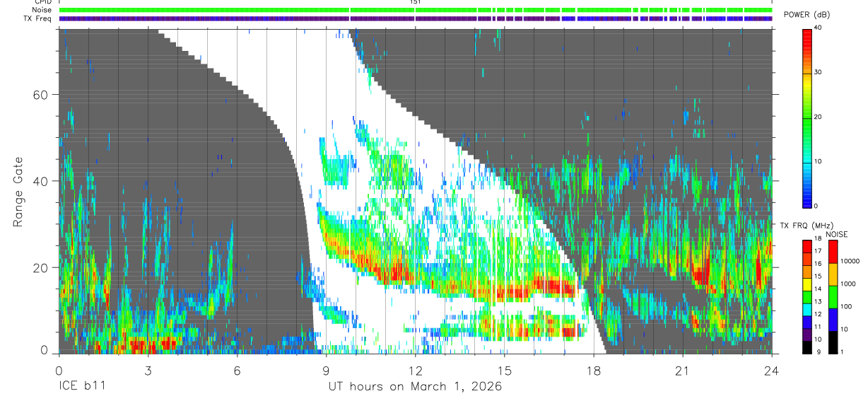Click the power colorbar tick label 30
Screen dimensions: 868x401
(x=818, y=73)
